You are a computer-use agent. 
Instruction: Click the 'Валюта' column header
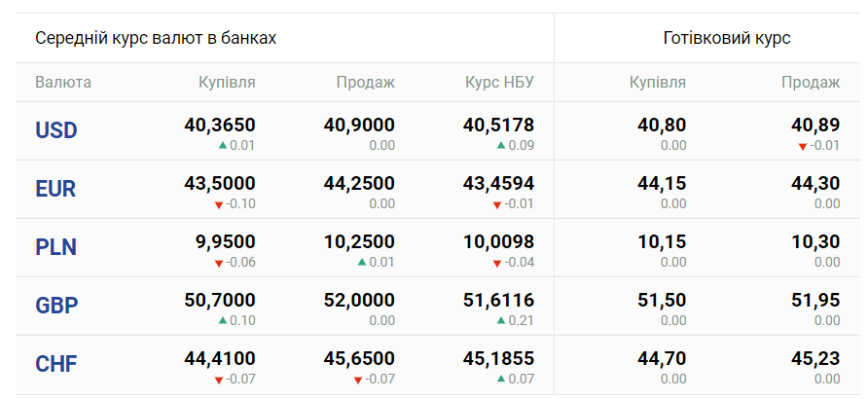63,83
